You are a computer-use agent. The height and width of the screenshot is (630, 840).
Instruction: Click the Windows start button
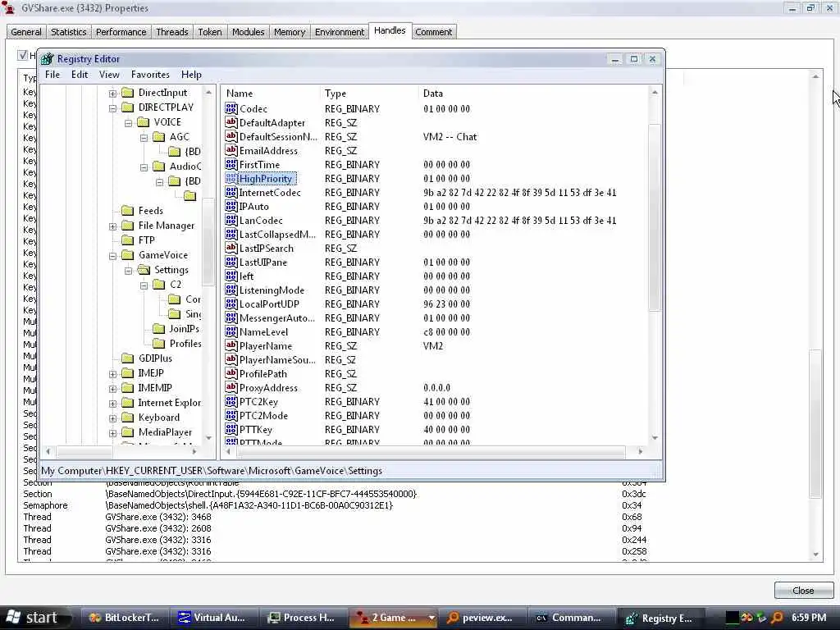[x=36, y=618]
